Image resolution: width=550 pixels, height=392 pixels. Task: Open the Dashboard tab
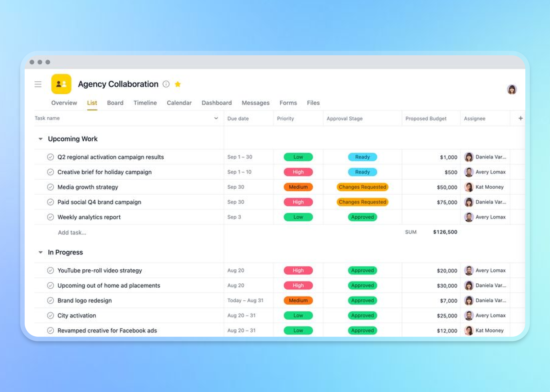pos(217,103)
